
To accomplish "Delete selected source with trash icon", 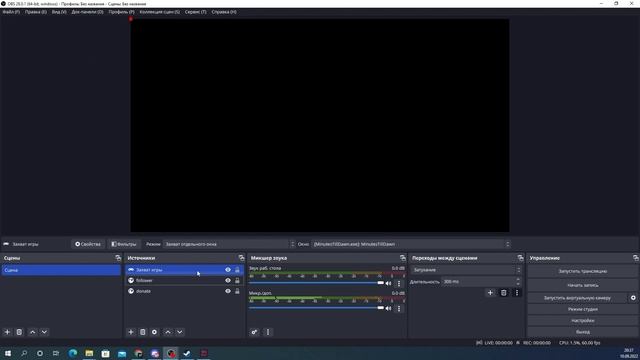I will point(142,332).
